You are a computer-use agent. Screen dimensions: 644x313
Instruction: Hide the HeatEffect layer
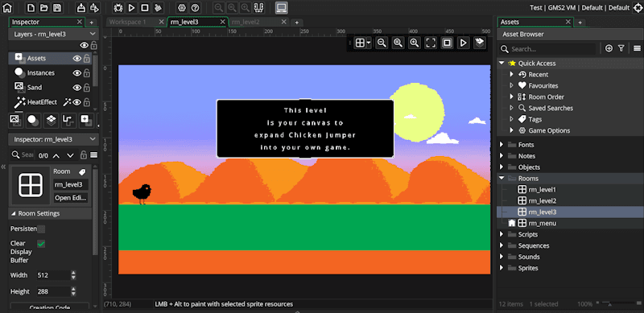[76, 102]
